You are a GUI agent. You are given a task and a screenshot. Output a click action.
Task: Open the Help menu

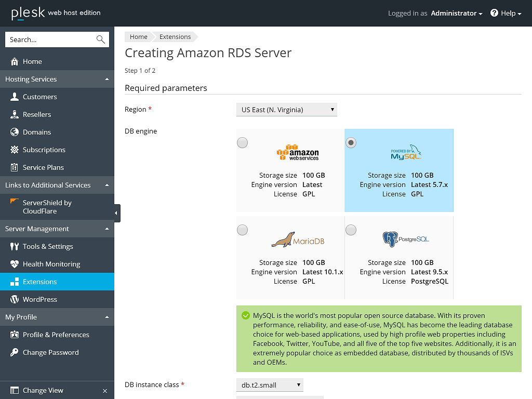click(x=505, y=13)
